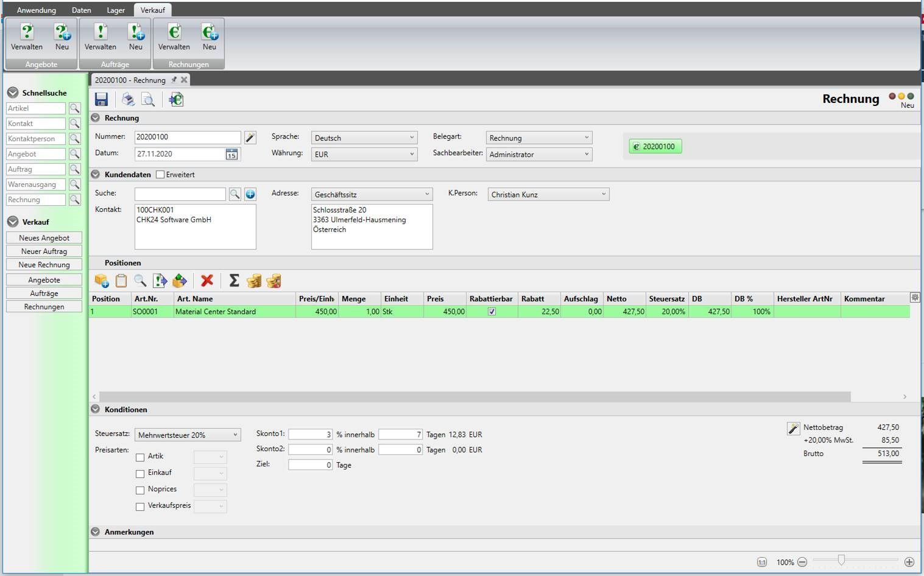Image resolution: width=924 pixels, height=576 pixels.
Task: Select the Verkauf ribbon tab
Action: pyautogui.click(x=153, y=10)
